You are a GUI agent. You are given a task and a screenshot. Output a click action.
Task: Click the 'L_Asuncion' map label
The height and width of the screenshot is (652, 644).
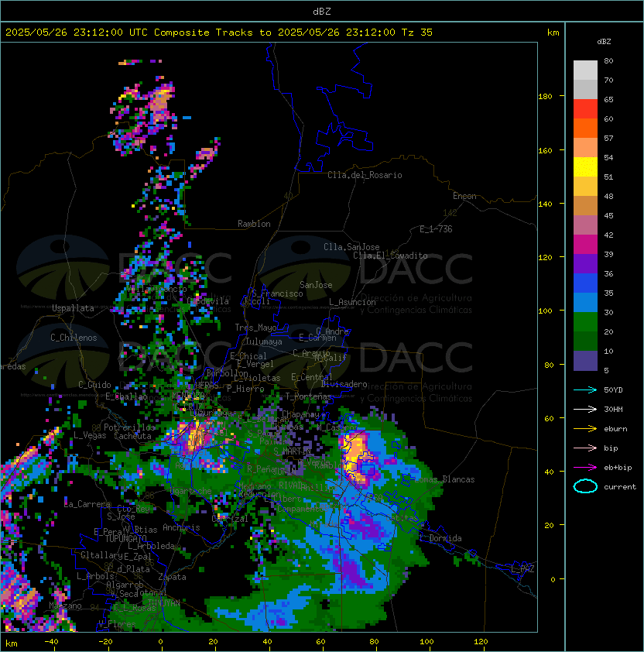[352, 302]
